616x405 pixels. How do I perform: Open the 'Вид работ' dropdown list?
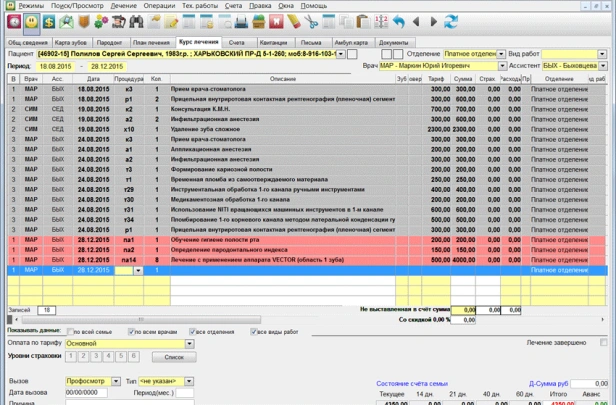[603, 53]
